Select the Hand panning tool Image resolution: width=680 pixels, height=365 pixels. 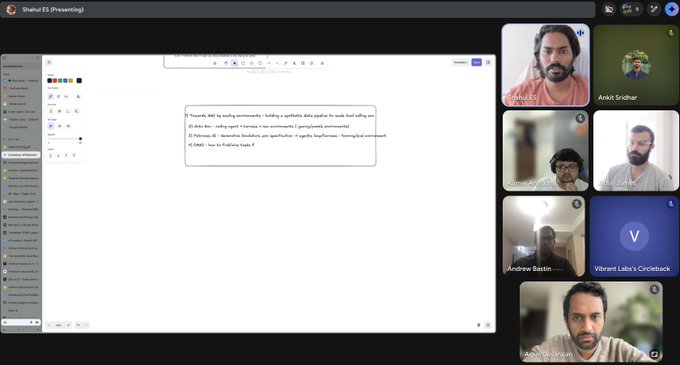click(x=226, y=63)
